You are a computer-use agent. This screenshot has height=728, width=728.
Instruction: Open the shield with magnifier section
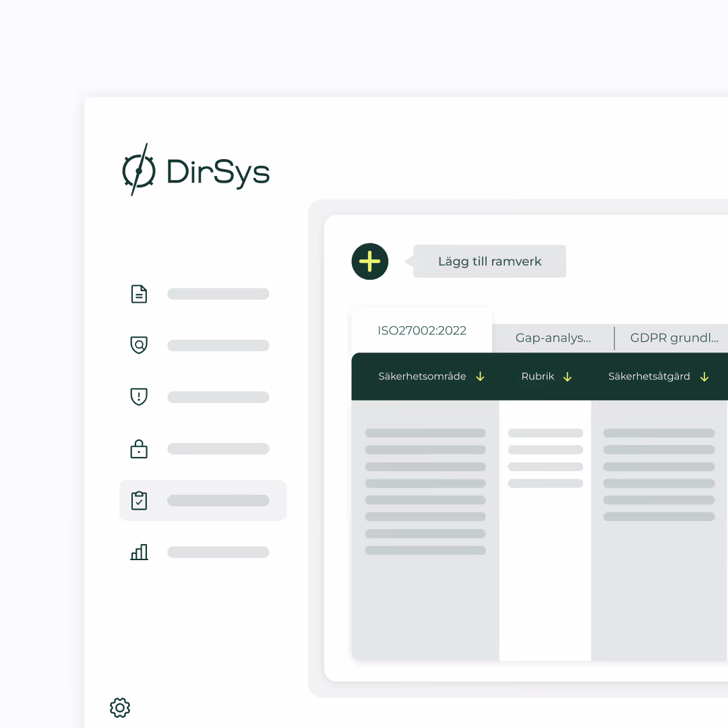point(139,345)
